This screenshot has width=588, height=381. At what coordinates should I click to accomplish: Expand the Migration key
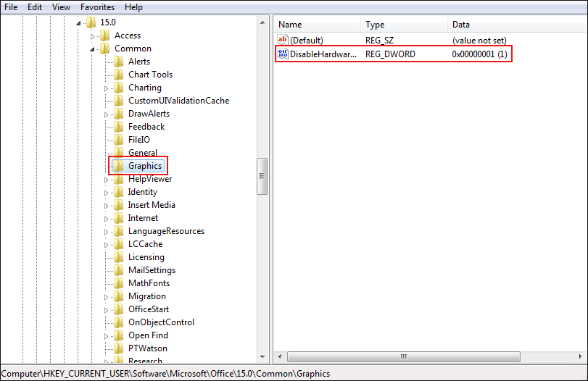tap(106, 297)
